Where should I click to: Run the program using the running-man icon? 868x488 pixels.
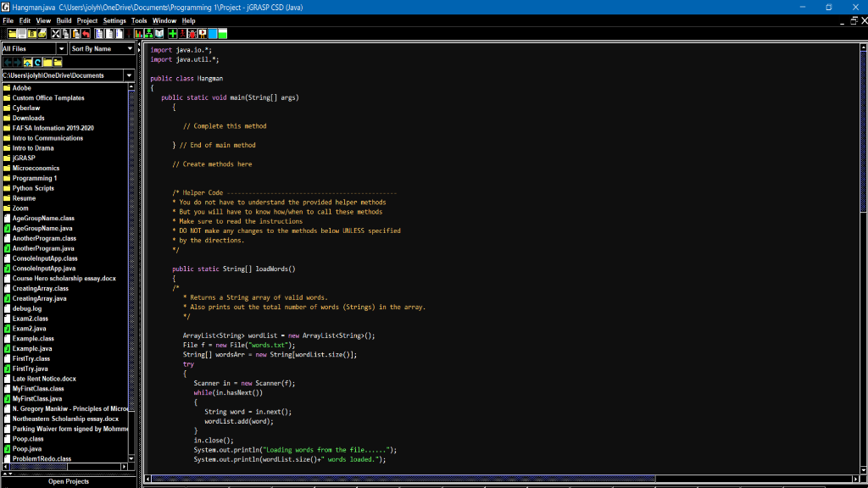pyautogui.click(x=181, y=34)
